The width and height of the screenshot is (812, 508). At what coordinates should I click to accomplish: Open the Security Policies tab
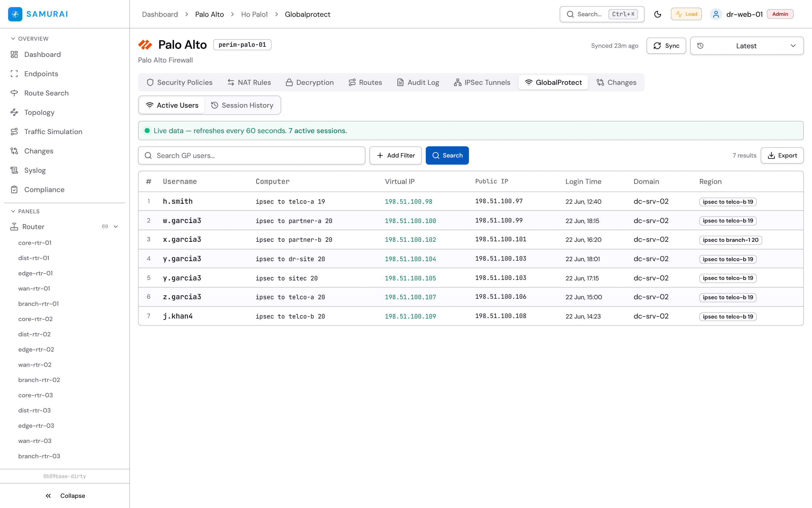pos(180,82)
